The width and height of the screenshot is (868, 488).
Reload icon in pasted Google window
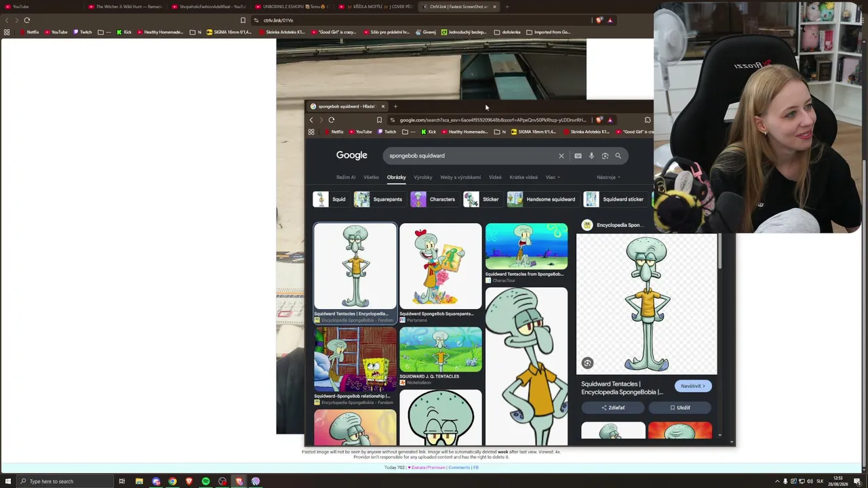coord(332,120)
